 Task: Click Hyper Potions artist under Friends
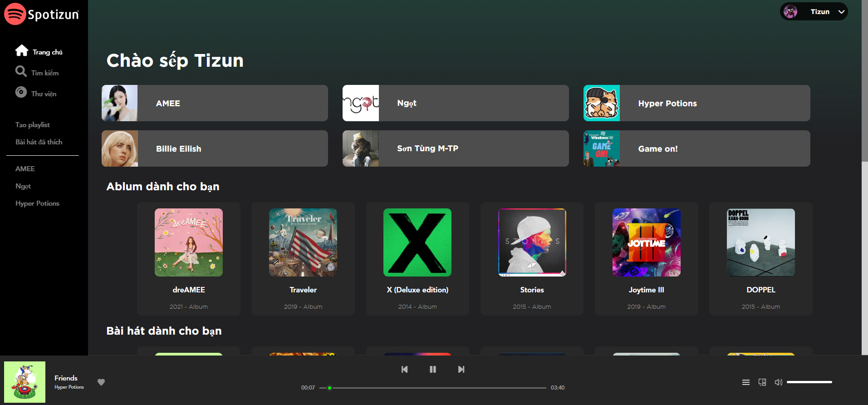pos(69,387)
